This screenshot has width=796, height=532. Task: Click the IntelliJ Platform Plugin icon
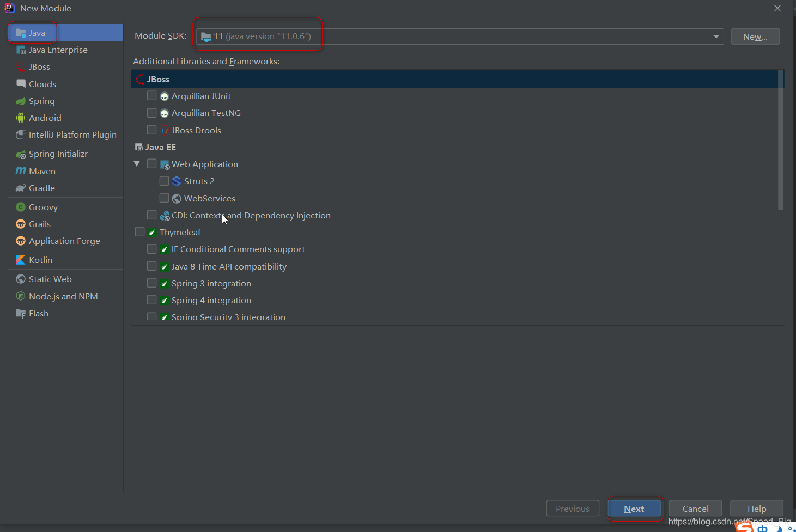[21, 134]
